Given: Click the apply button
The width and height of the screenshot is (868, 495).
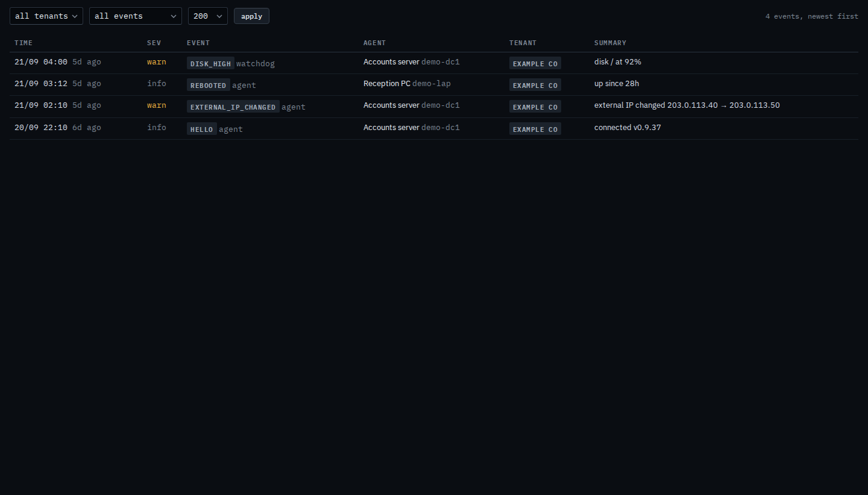Looking at the screenshot, I should pyautogui.click(x=251, y=16).
